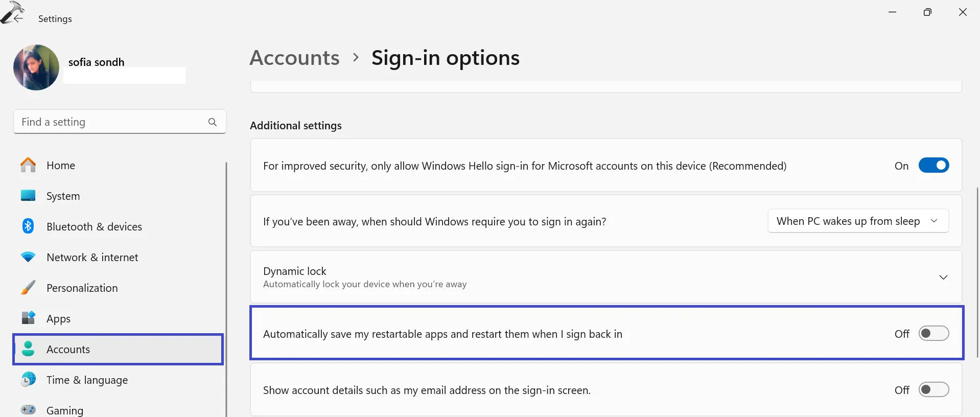
Task: Turn on show account details toggle
Action: (x=934, y=389)
